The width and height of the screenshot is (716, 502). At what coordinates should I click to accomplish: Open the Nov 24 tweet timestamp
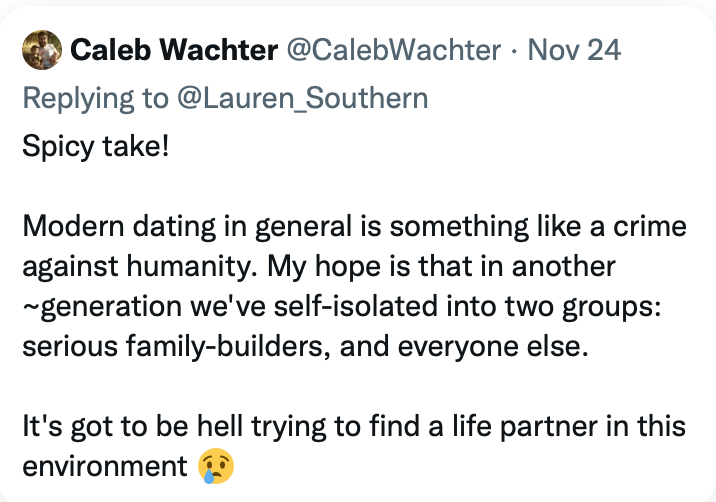point(575,50)
